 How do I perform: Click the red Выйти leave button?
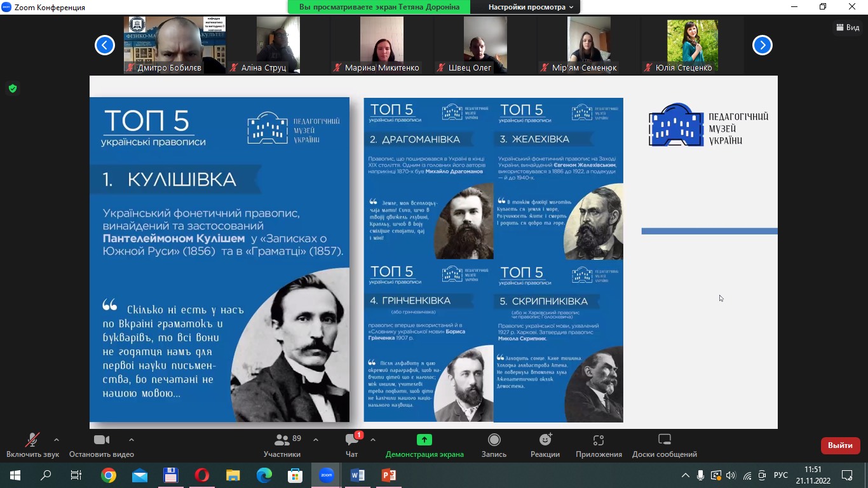pos(840,445)
